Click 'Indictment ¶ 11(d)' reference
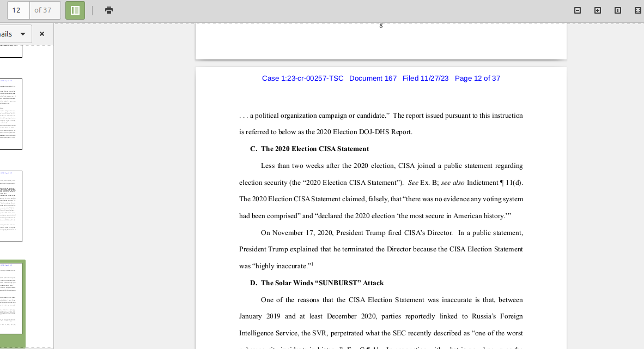Image resolution: width=644 pixels, height=349 pixels. [x=495, y=183]
